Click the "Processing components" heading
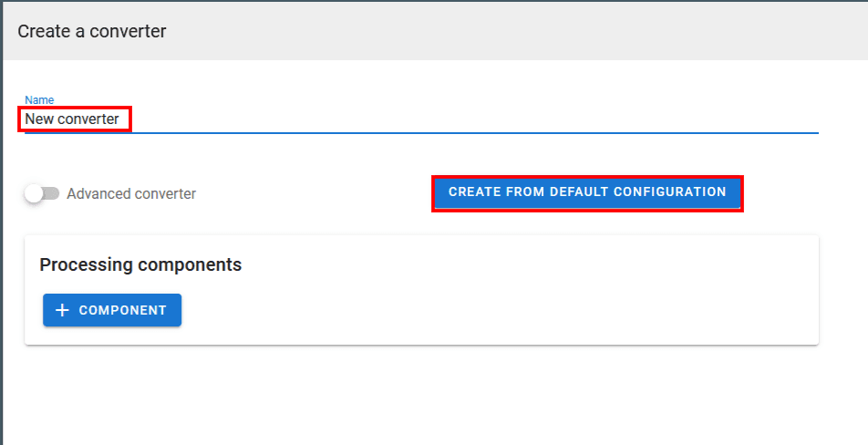868x445 pixels. click(x=140, y=264)
